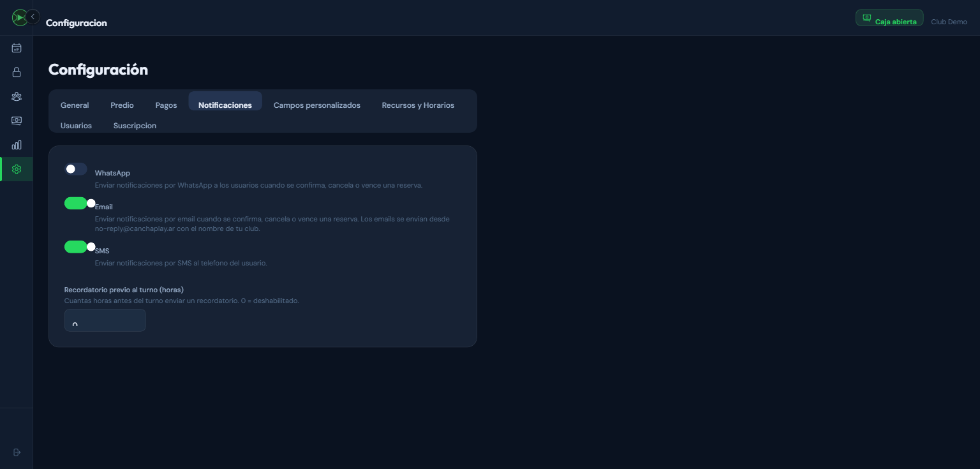Click the WhatsApp label text

click(112, 173)
